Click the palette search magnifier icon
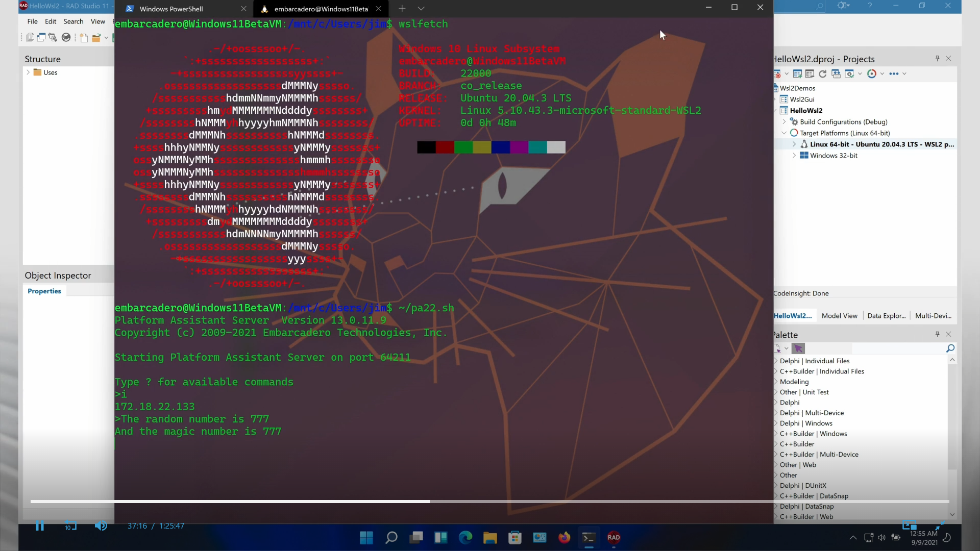The width and height of the screenshot is (980, 551). tap(950, 348)
